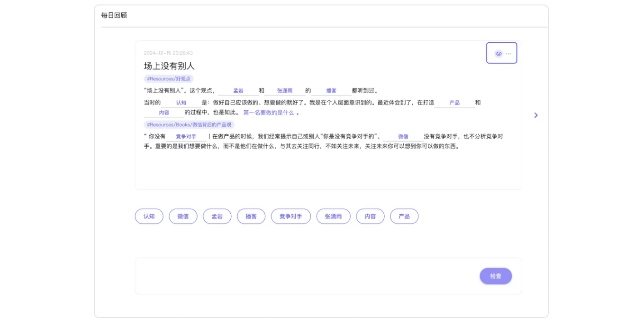The width and height of the screenshot is (644, 322).
Task: Select the 播客 word chip
Action: point(251,216)
